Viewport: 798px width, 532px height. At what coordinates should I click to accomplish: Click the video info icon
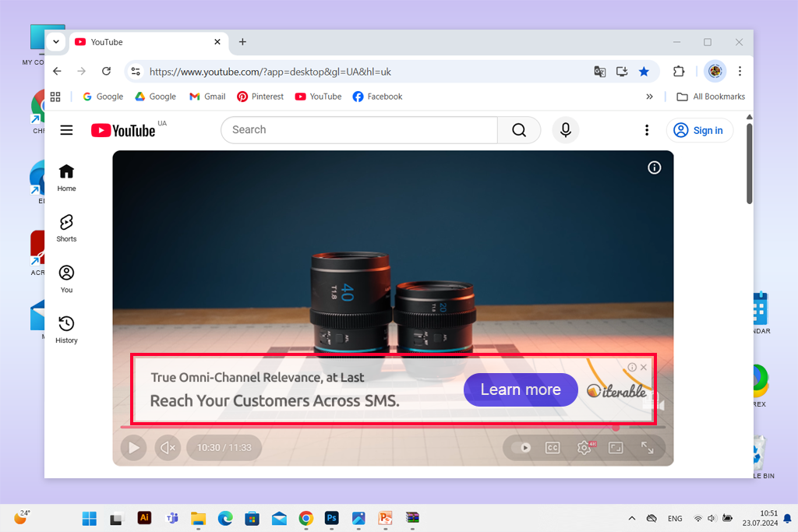(x=655, y=167)
